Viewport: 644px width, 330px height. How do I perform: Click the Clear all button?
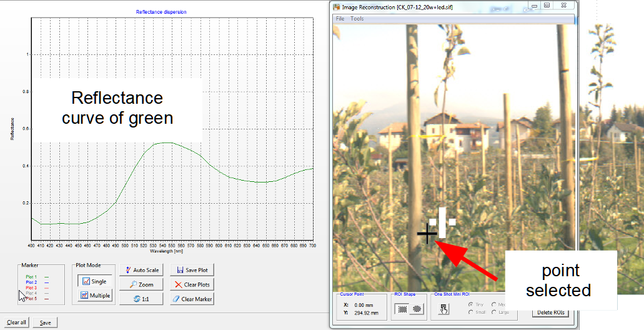[x=17, y=322]
